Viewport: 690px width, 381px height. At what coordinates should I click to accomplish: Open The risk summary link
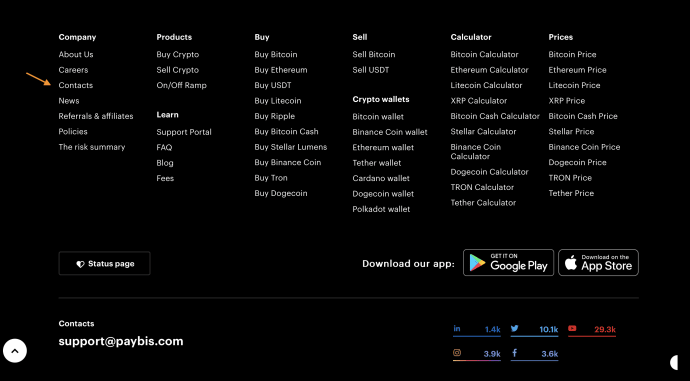point(92,147)
